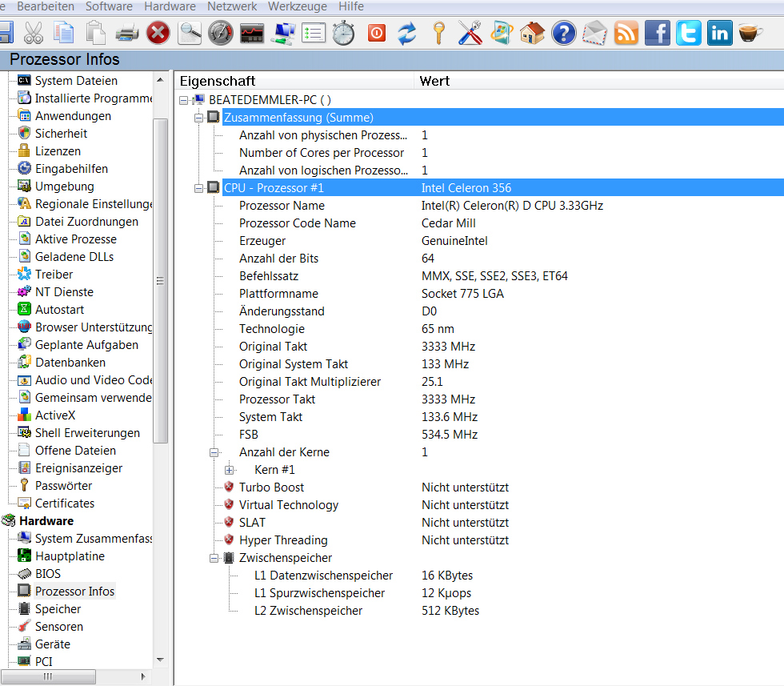Select Autostart in sidebar
This screenshot has height=686, width=784.
tap(59, 310)
